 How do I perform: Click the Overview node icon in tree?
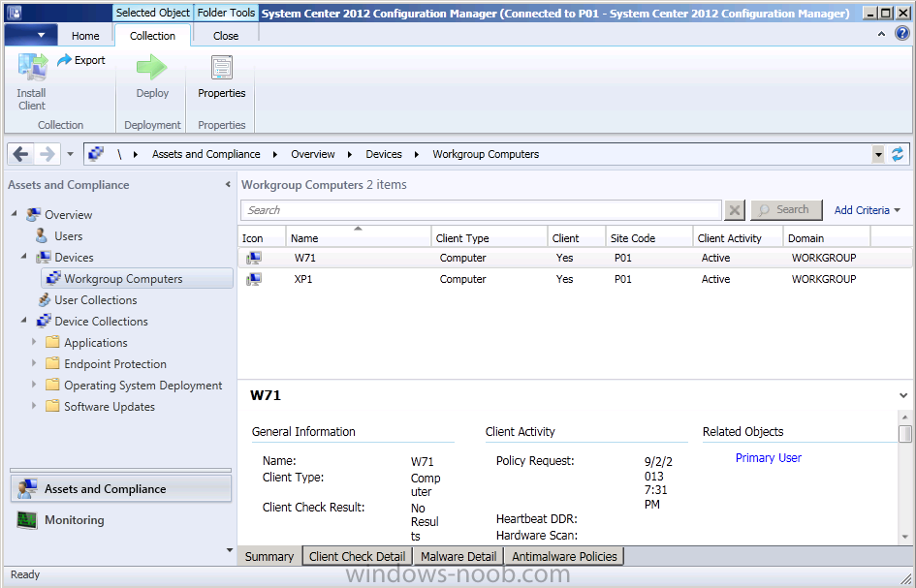point(33,214)
